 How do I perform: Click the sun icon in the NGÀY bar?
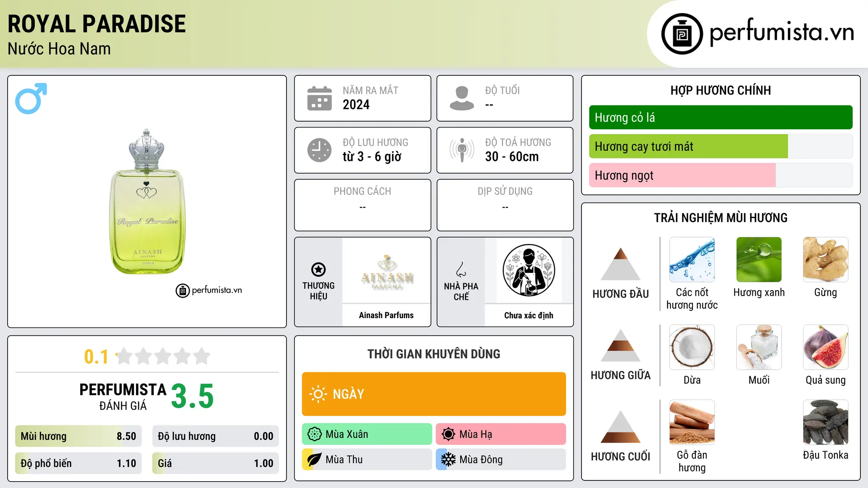(x=318, y=394)
